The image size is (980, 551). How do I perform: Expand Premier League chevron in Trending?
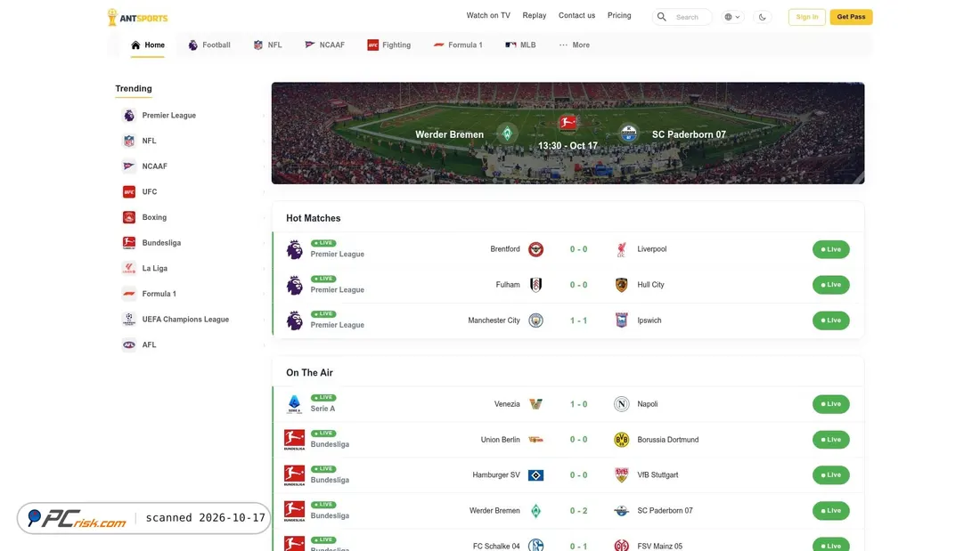(x=263, y=116)
